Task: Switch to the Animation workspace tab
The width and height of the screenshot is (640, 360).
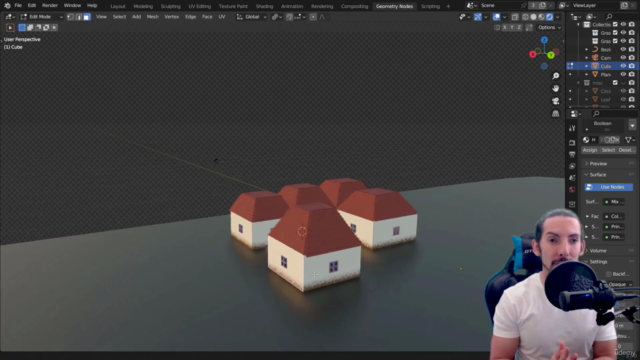Action: (x=292, y=7)
